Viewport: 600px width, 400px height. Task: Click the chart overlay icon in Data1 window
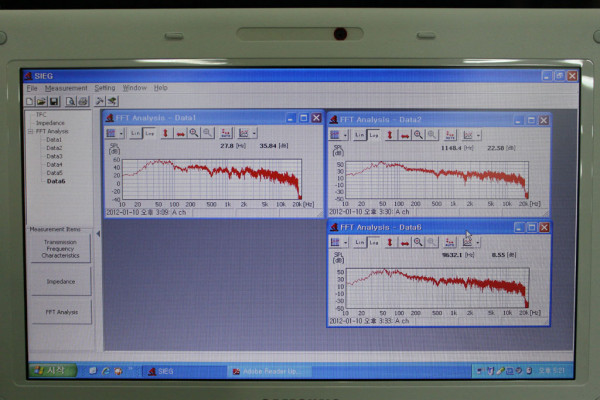pos(243,133)
